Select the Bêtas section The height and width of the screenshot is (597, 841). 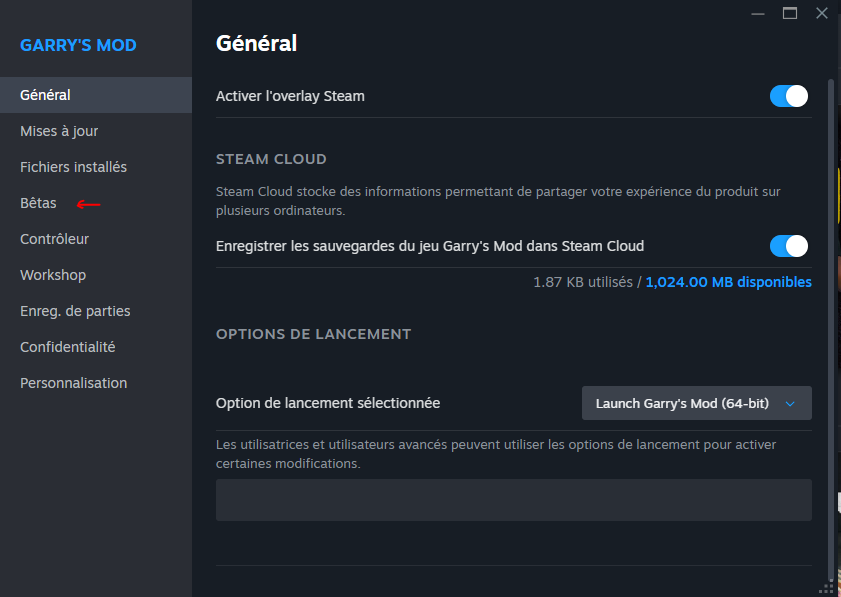click(x=38, y=203)
